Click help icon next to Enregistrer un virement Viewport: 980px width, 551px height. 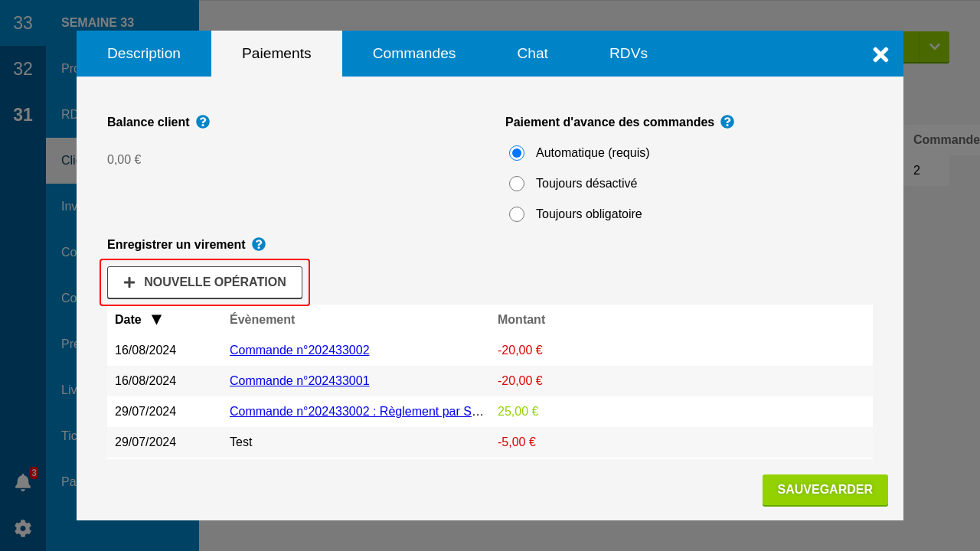point(259,244)
